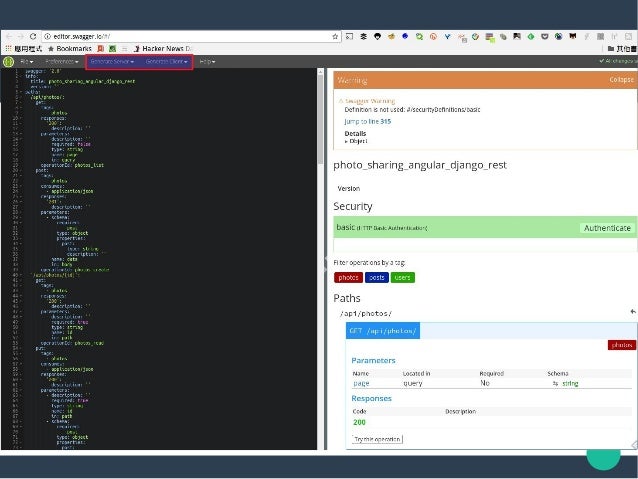Viewport: 638px width, 479px height.
Task: Toggle the red photos tag filter
Action: (x=347, y=277)
